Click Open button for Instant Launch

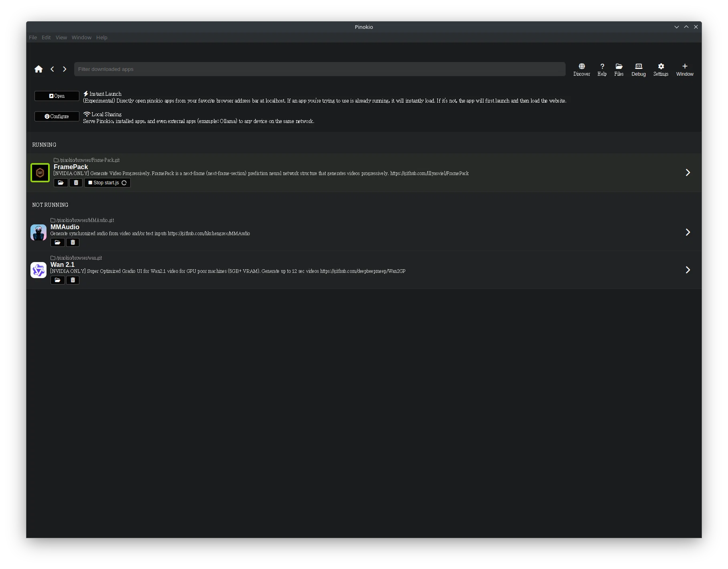[x=57, y=96]
